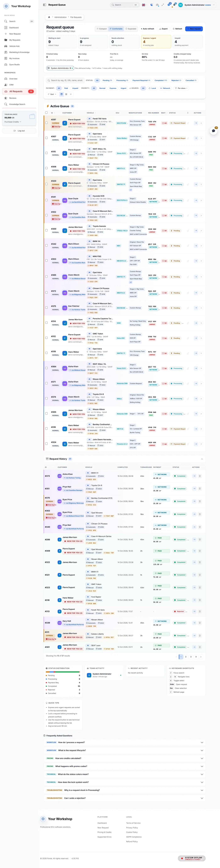220x868 pixels.
Task: Collapse the Request History section
Action: (202, 459)
